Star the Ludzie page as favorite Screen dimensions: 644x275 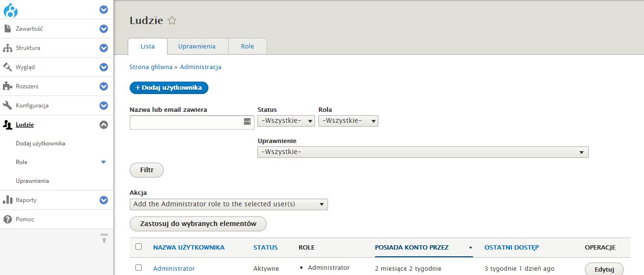(172, 21)
